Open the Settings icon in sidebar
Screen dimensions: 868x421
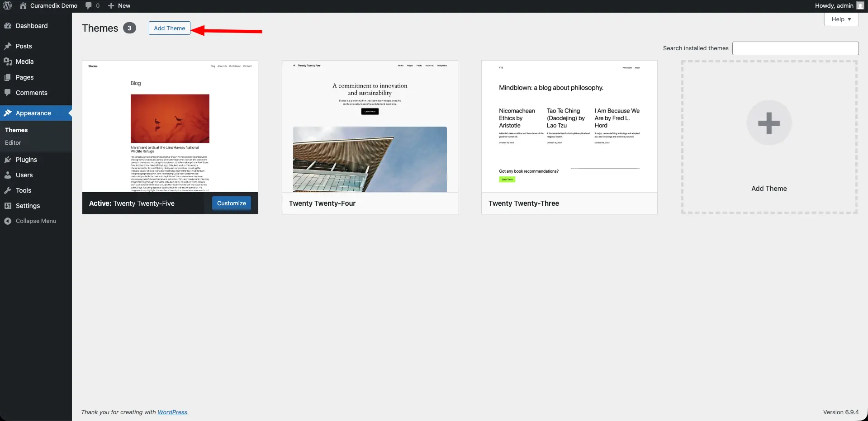coord(8,205)
